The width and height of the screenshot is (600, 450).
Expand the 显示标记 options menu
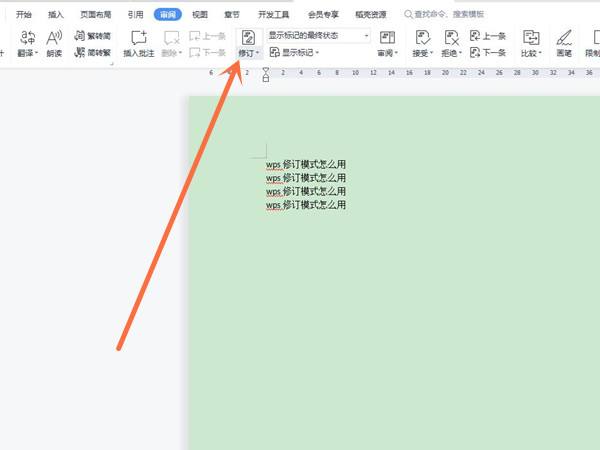[294, 52]
